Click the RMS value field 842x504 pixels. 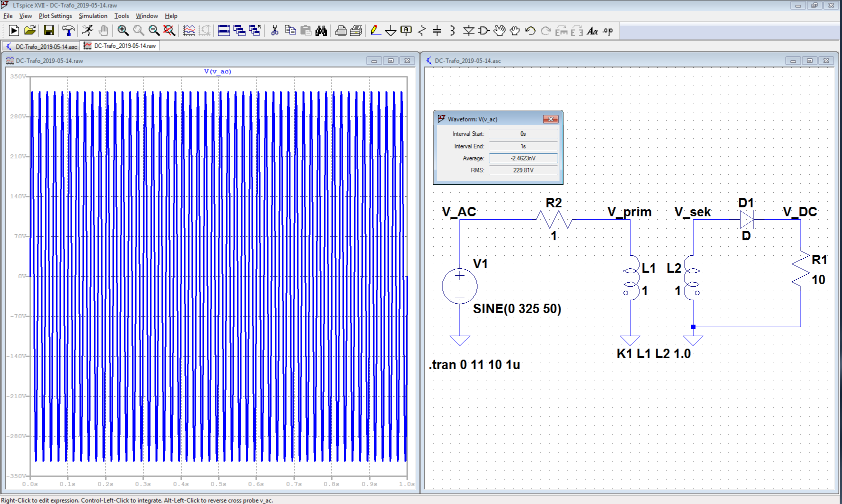pos(523,170)
